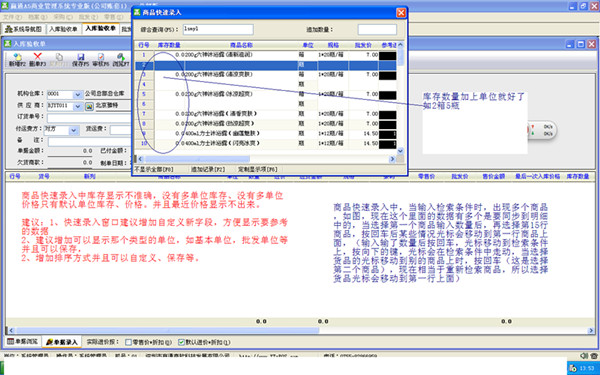
Task: Click the 追加数量 input field
Action: 377,29
